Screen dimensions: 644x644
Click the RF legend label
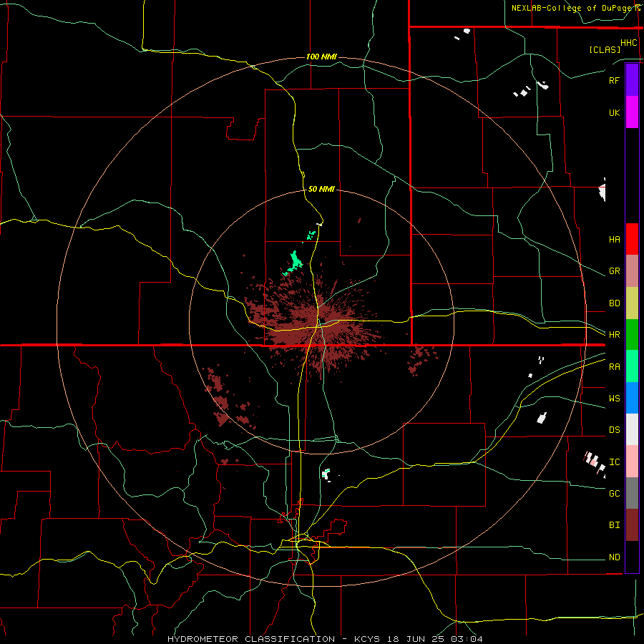coord(614,80)
